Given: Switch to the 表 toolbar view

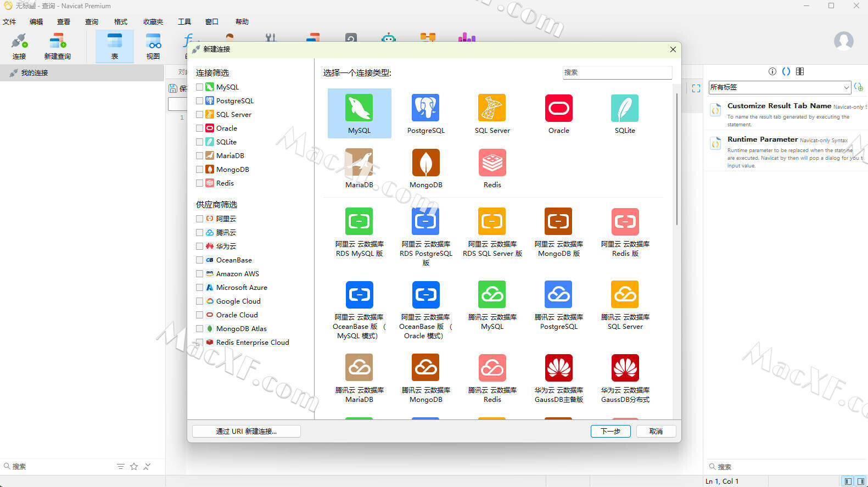Looking at the screenshot, I should [115, 47].
